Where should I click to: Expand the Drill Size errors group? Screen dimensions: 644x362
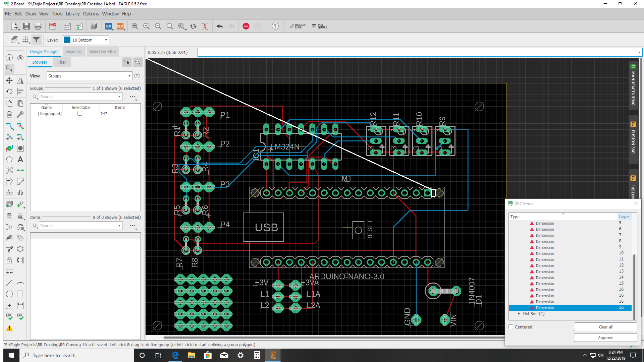tap(519, 314)
